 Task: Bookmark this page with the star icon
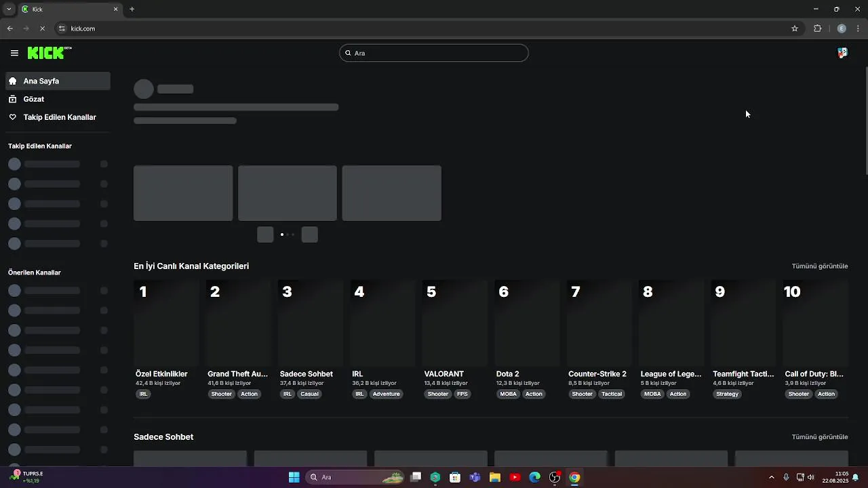click(795, 28)
